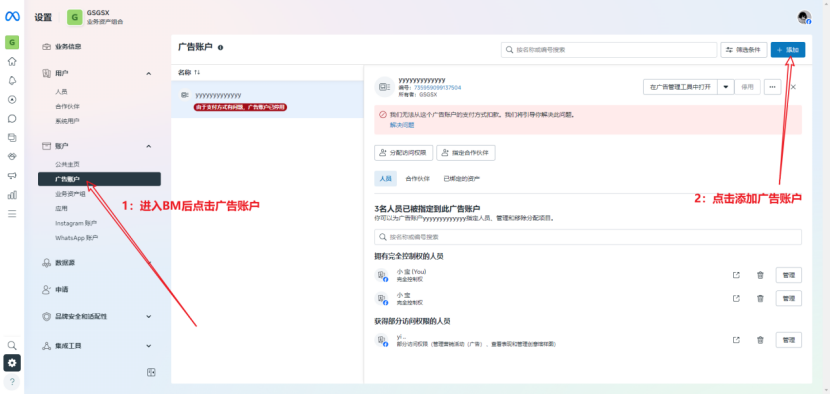Click 分配访问权限 button
The width and height of the screenshot is (830, 394).
[x=403, y=153]
